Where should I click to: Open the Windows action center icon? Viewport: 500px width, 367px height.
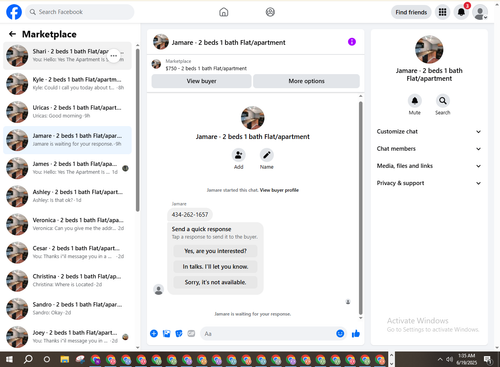click(x=488, y=359)
